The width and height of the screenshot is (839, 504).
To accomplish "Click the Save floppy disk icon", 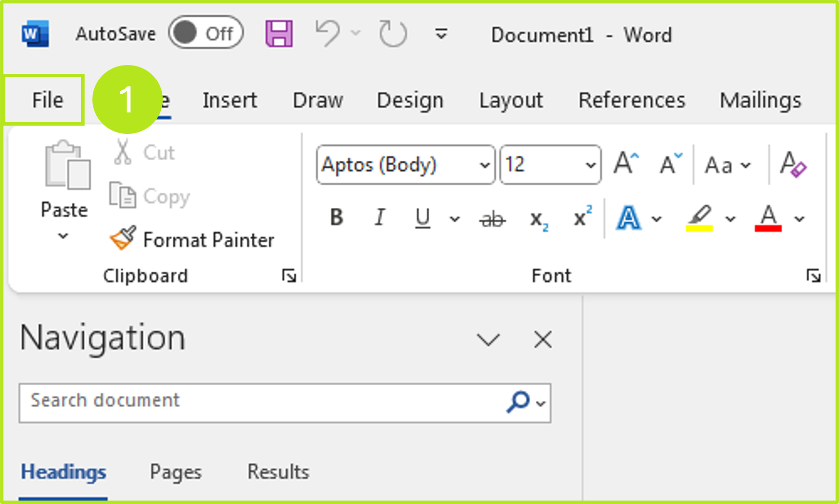I will pyautogui.click(x=279, y=34).
